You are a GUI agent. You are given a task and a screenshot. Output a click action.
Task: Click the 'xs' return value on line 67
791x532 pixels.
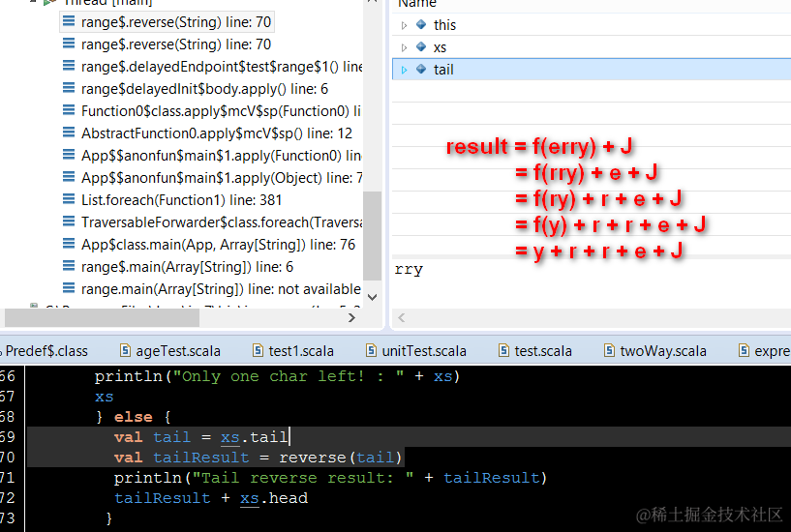104,397
